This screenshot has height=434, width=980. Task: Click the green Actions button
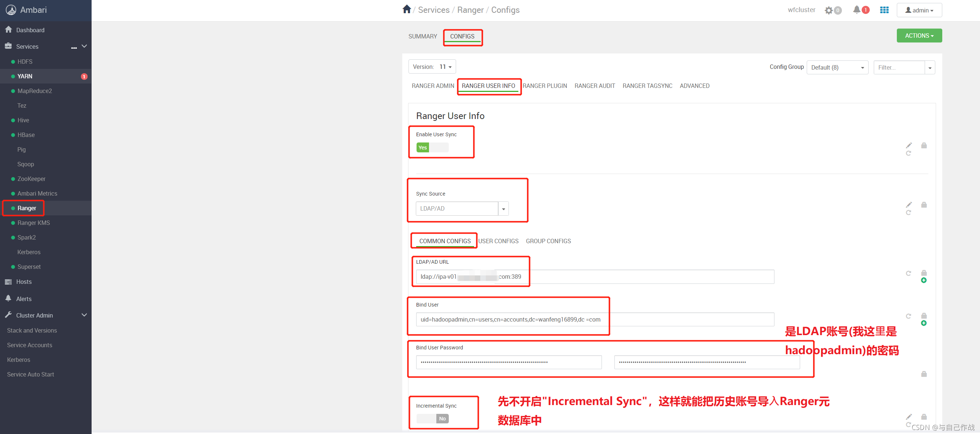point(919,36)
